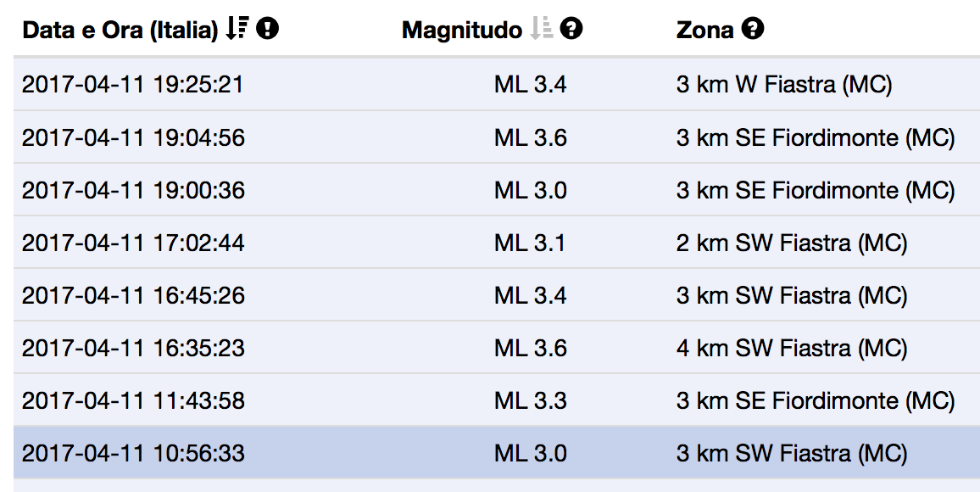Viewport: 980px width, 492px height.
Task: Sort by date using descending sort icon
Action: click(237, 29)
